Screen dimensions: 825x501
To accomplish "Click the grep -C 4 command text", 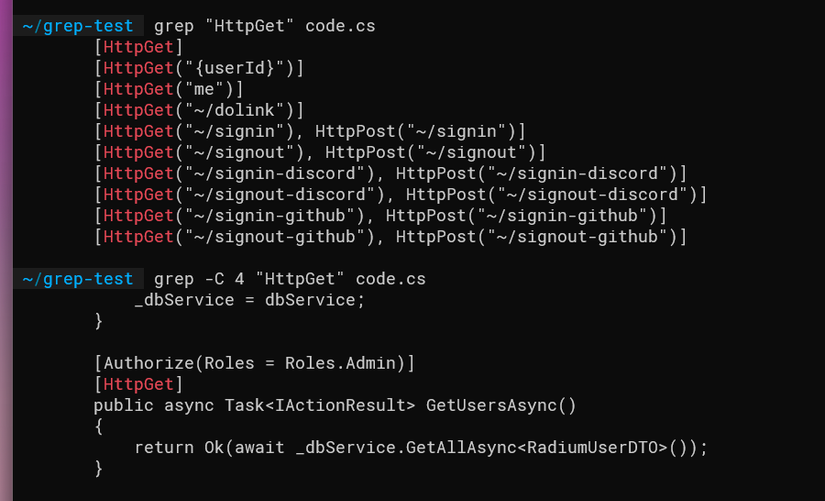I will coord(290,279).
